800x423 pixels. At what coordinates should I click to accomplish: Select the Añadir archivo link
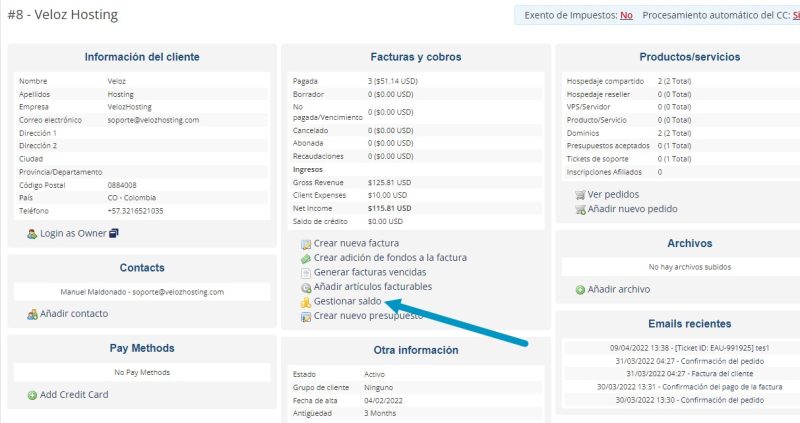click(x=619, y=289)
